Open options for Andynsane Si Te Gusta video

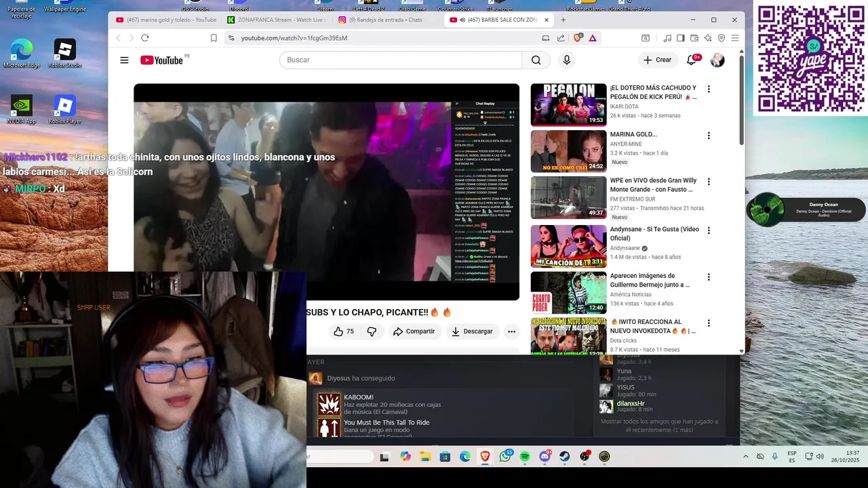709,230
